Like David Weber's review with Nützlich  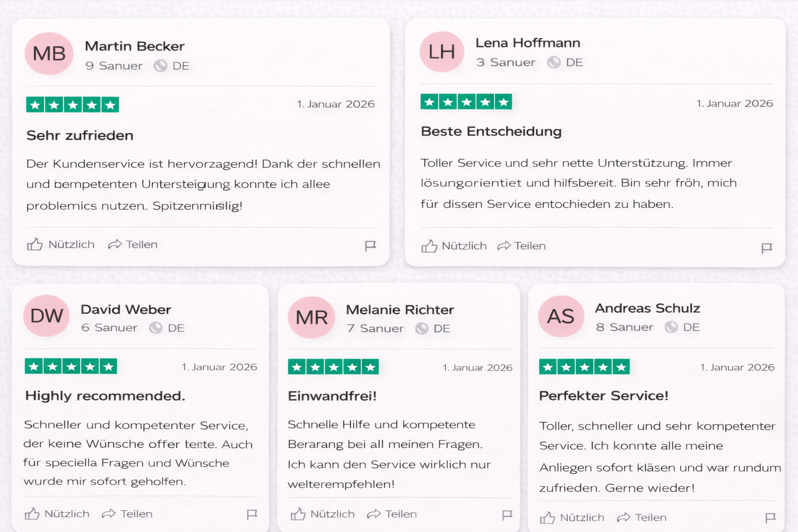coord(57,514)
